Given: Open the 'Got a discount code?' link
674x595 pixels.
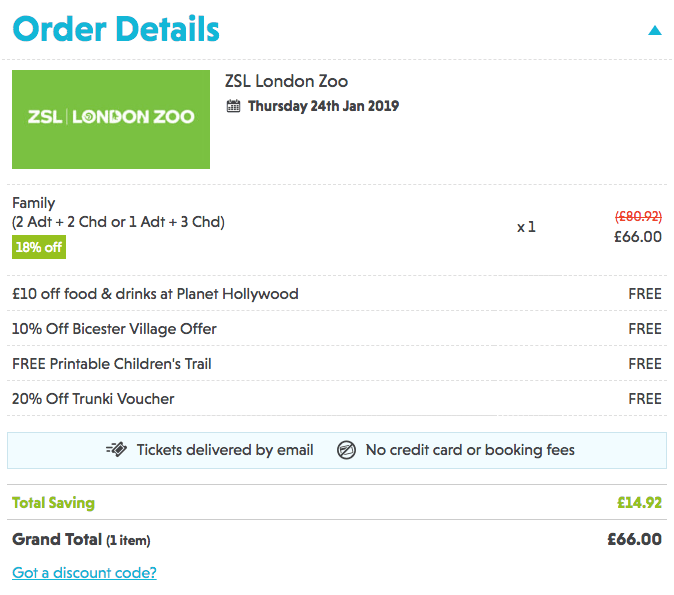Looking at the screenshot, I should [84, 573].
